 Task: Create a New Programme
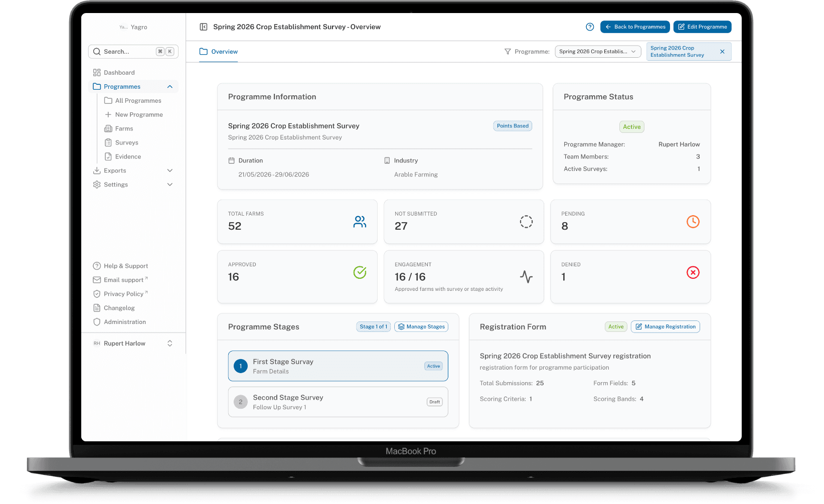pyautogui.click(x=138, y=115)
